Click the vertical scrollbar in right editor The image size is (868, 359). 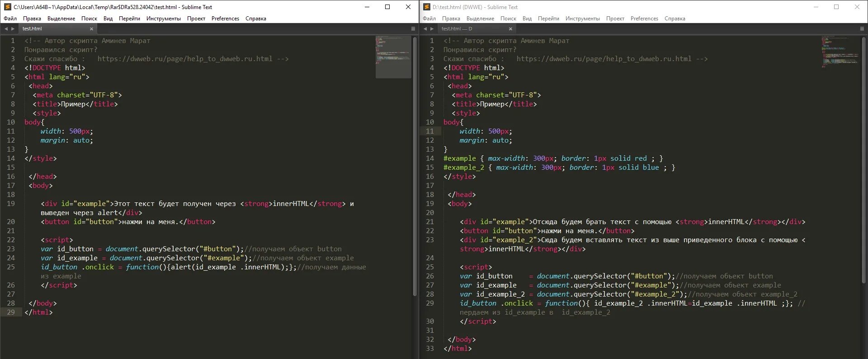click(863, 161)
